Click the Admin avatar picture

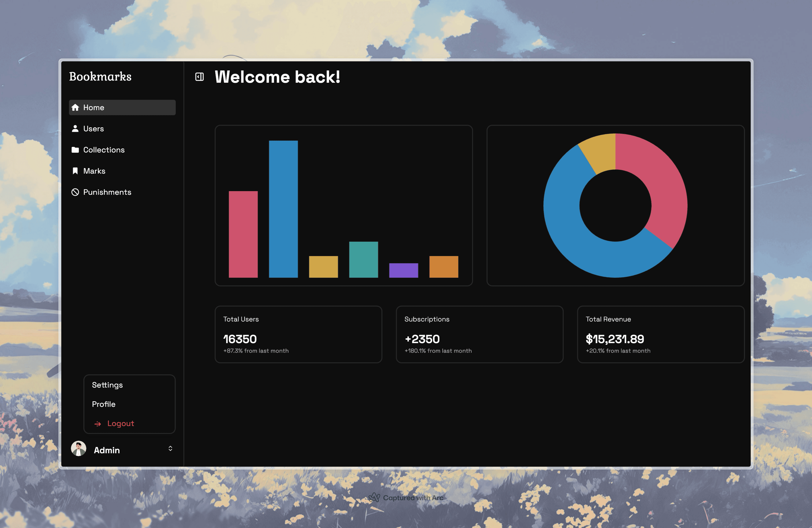coord(78,448)
